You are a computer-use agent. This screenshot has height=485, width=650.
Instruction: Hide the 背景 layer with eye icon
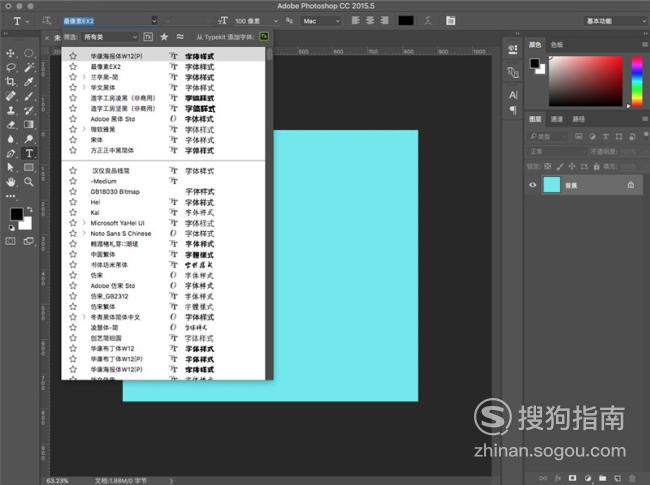(533, 185)
